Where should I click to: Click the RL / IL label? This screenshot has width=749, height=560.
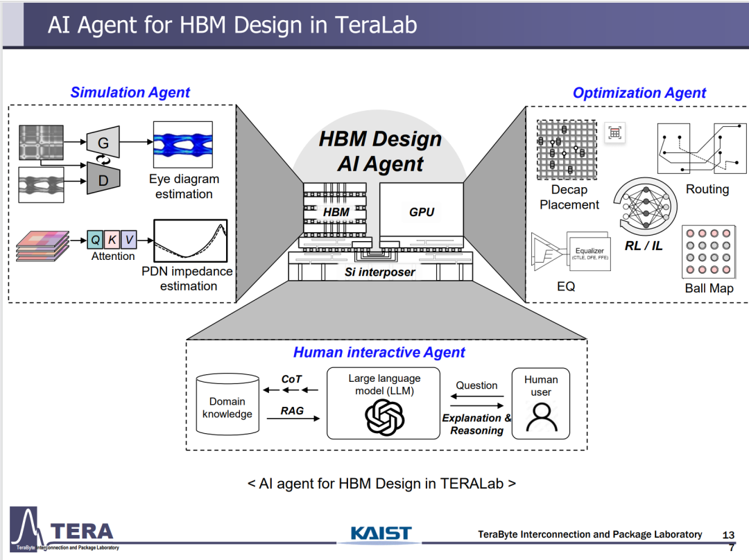(x=644, y=245)
